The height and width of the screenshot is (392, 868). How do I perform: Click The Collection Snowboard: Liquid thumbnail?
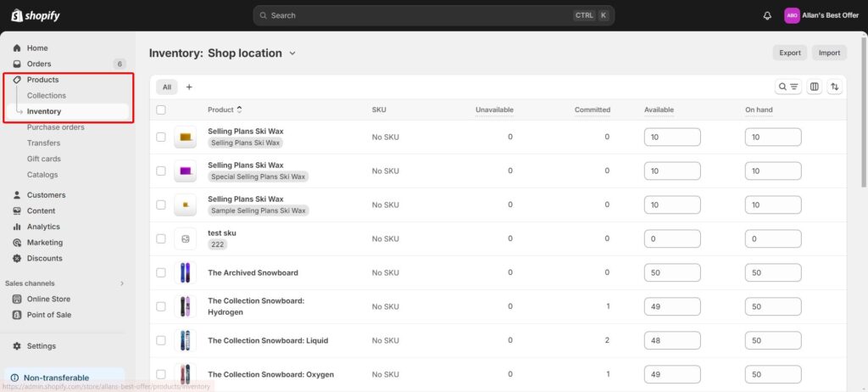pos(185,340)
